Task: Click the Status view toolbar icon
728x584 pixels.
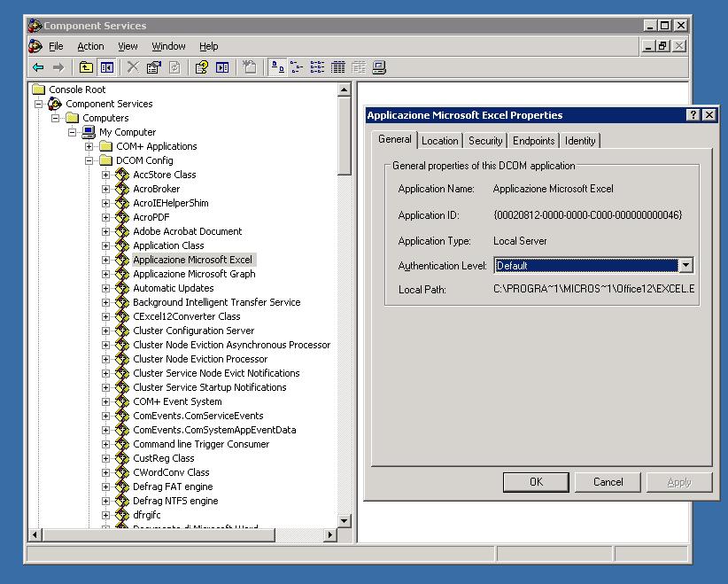Action: (x=359, y=68)
